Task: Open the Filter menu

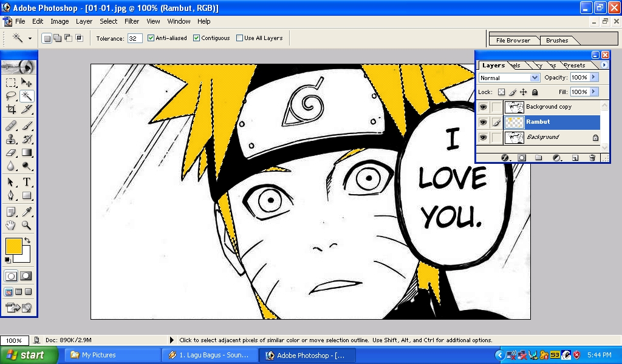Action: click(132, 21)
